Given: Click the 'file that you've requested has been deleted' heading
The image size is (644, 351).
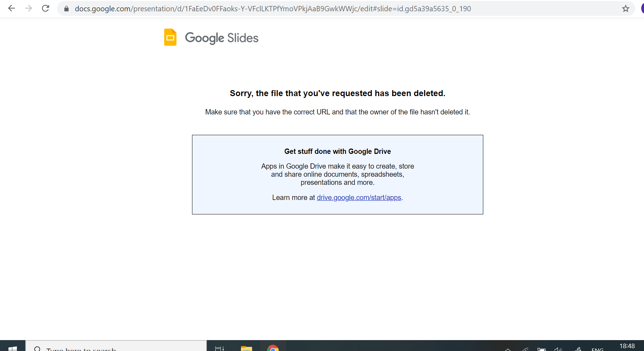Looking at the screenshot, I should (337, 93).
